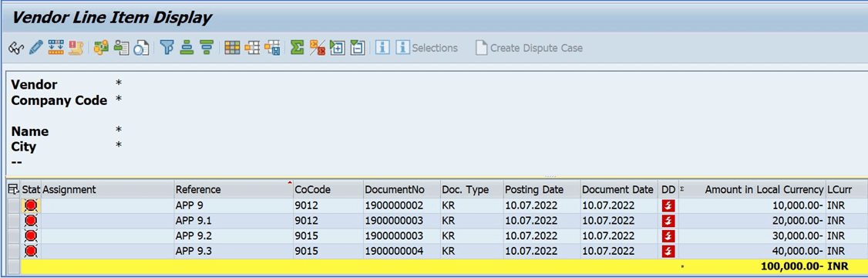Click Create Dispute Case button
The height and width of the screenshot is (278, 868).
click(x=530, y=48)
